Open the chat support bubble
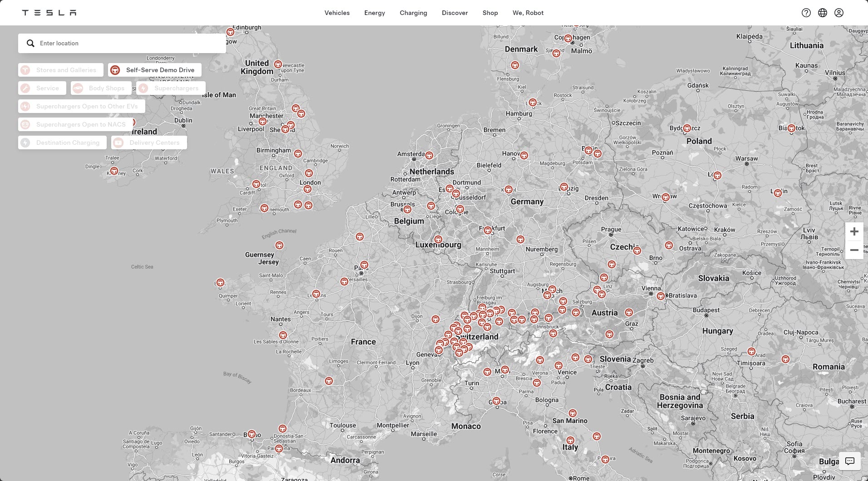The width and height of the screenshot is (868, 481). pyautogui.click(x=849, y=461)
